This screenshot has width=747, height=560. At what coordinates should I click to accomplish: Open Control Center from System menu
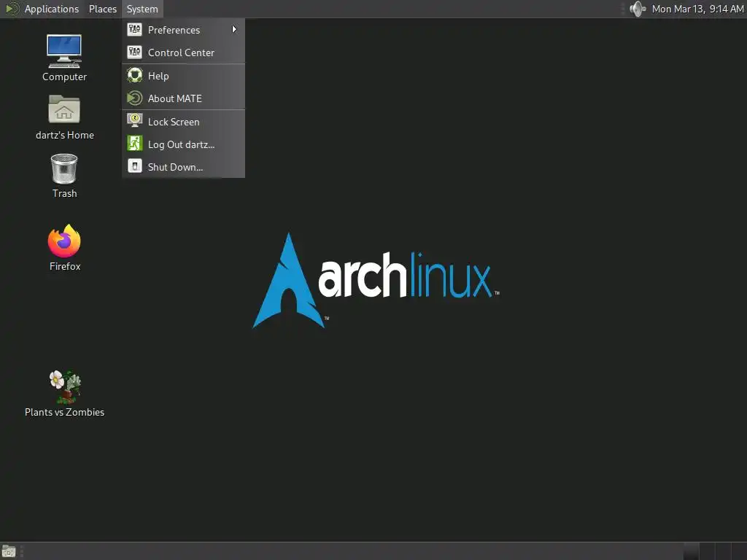click(x=183, y=52)
